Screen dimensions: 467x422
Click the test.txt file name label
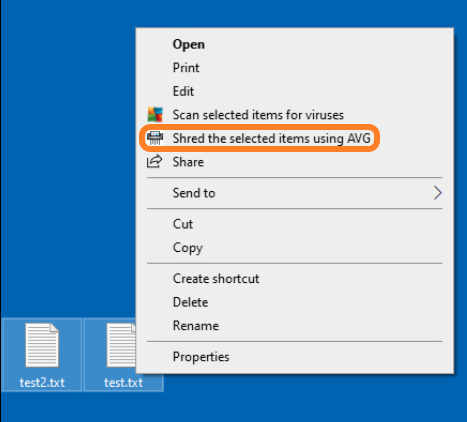[x=123, y=382]
